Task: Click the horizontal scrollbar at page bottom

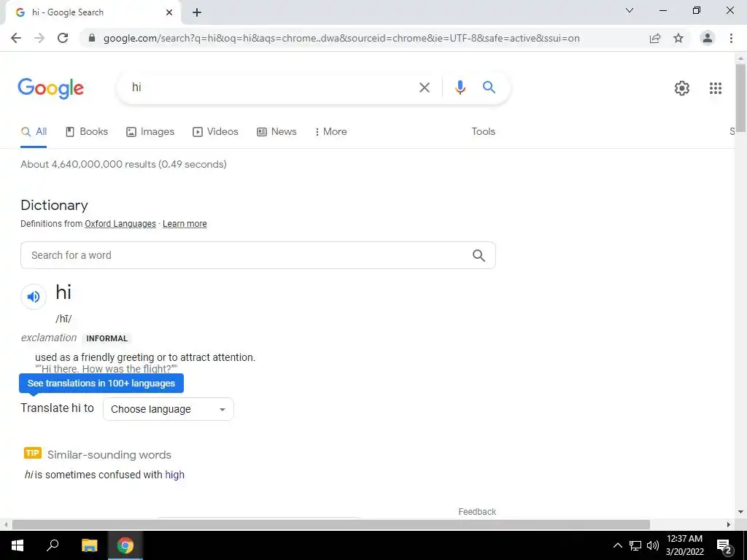Action: [x=331, y=524]
